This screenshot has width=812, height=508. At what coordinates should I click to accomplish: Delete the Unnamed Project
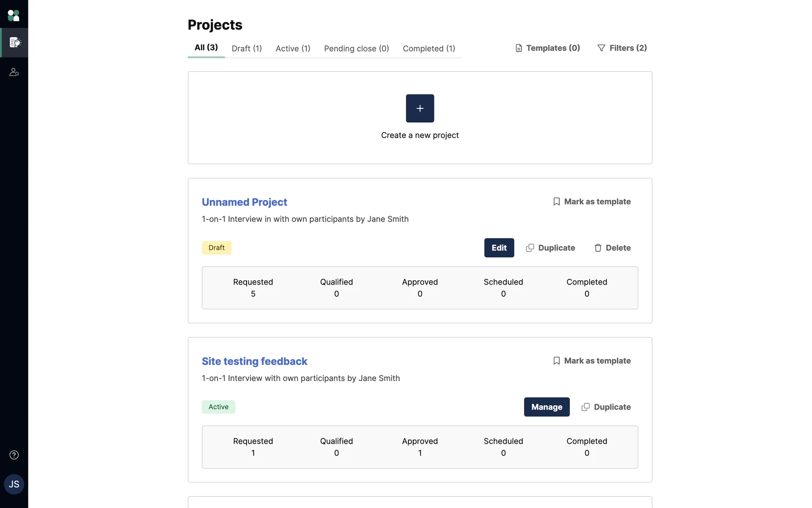612,248
